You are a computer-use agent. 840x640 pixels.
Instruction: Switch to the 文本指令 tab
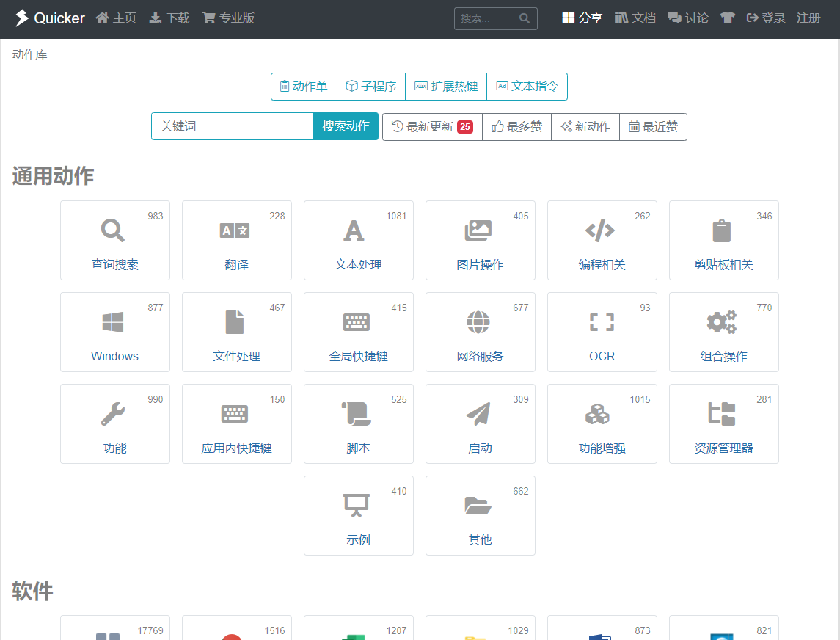(x=527, y=87)
